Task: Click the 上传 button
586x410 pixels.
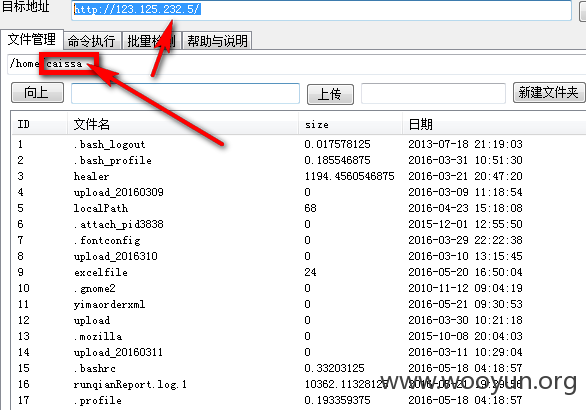Action: click(x=330, y=94)
